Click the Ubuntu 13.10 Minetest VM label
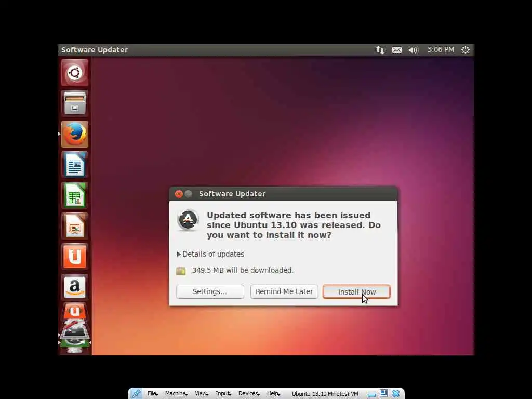Image resolution: width=532 pixels, height=399 pixels. coord(325,394)
